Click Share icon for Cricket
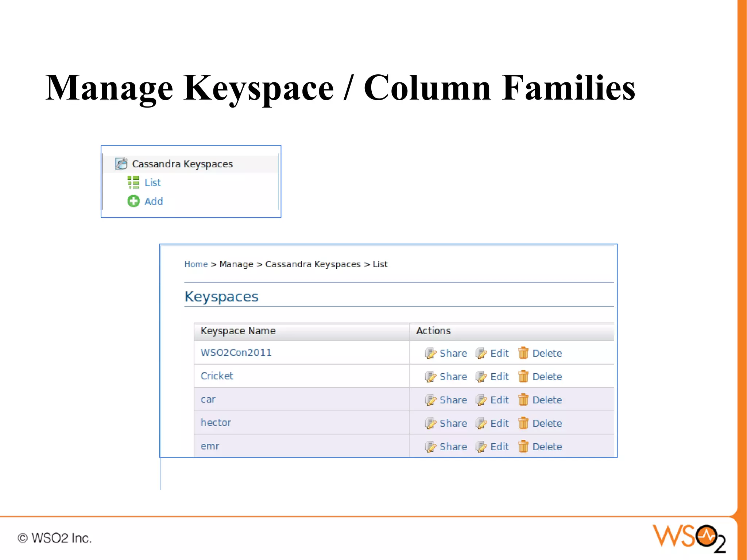Screen dimensions: 747x560 tap(430, 376)
